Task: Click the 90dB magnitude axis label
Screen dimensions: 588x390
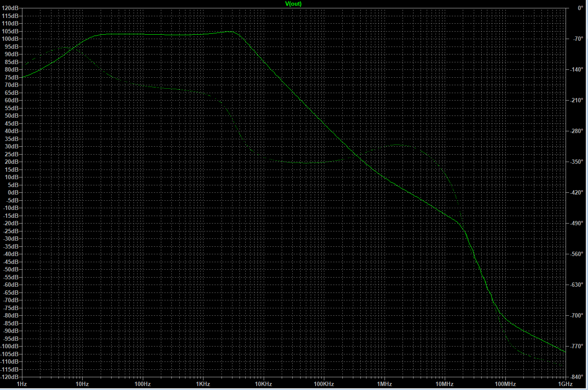Action: (x=12, y=54)
